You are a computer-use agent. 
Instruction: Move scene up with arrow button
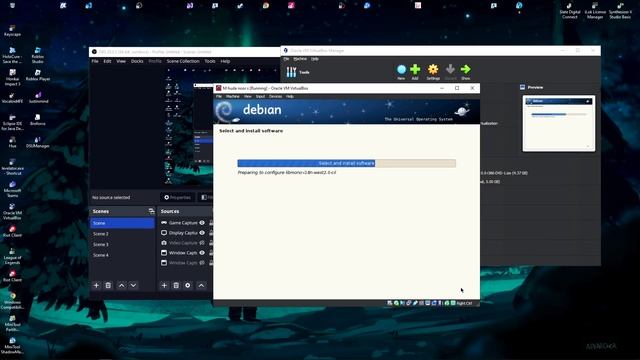(122, 285)
